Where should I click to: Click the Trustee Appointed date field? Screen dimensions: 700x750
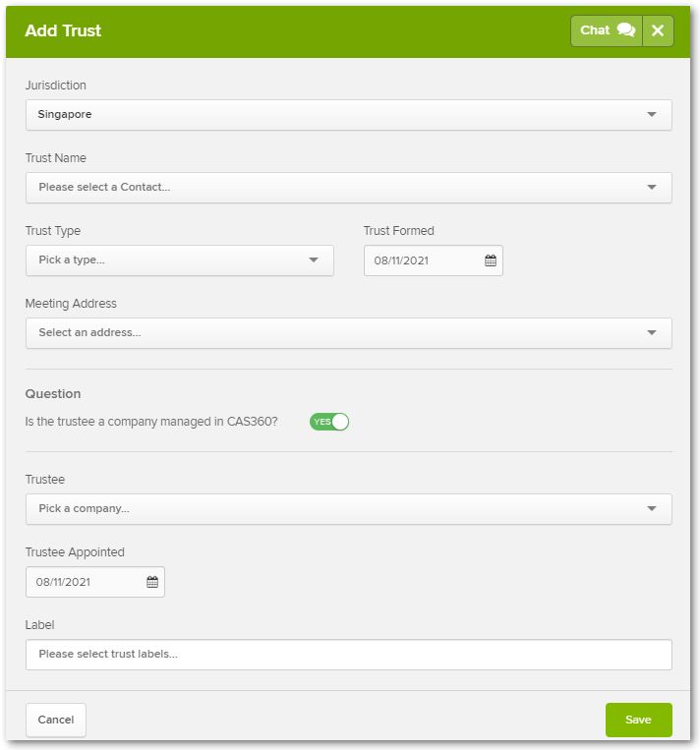point(95,582)
